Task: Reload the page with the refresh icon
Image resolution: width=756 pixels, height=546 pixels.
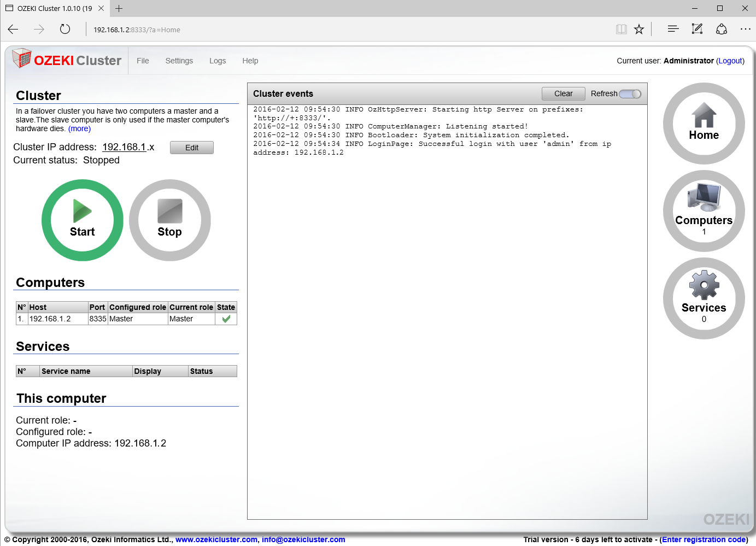Action: click(x=65, y=30)
